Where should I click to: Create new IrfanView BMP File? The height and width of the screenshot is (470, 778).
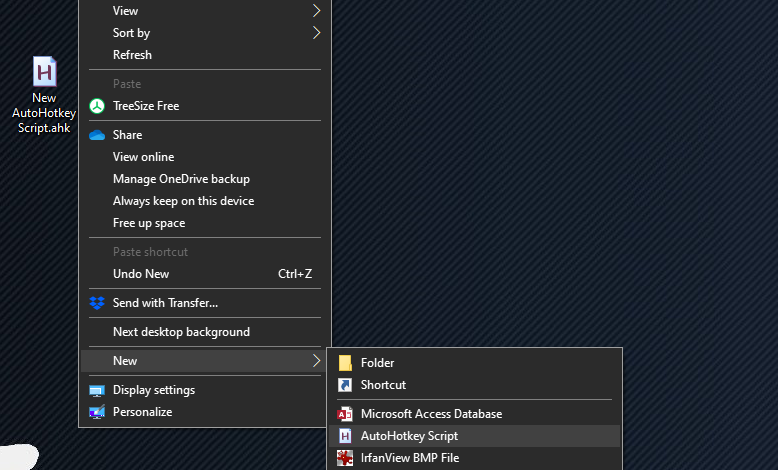pos(474,458)
